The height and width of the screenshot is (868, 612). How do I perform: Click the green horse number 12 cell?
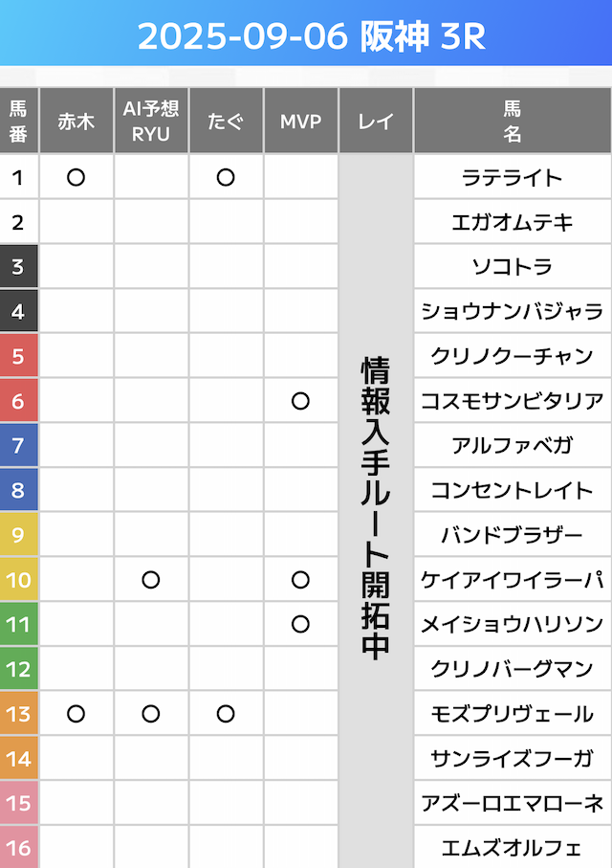point(19,669)
